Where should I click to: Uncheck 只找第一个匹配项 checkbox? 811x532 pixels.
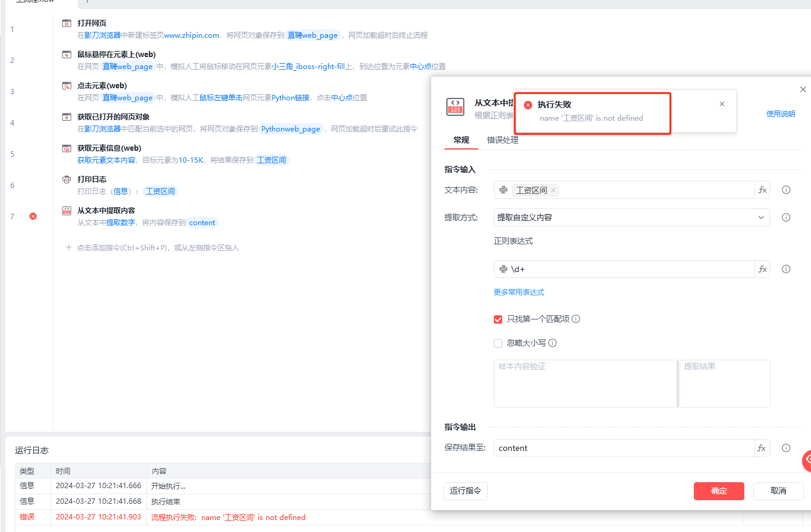tap(498, 319)
